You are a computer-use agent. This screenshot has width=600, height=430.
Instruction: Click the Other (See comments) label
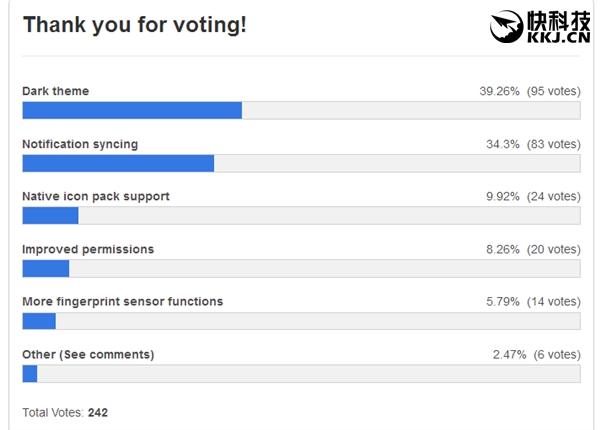pos(88,354)
